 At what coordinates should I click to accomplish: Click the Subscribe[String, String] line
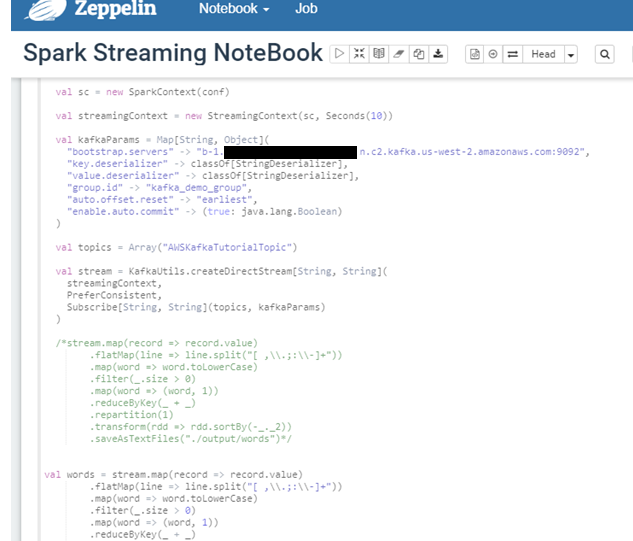[196, 307]
